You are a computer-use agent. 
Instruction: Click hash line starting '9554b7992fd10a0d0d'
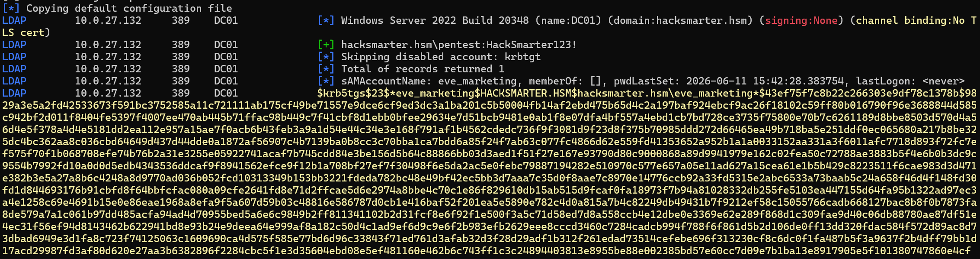tap(490, 166)
